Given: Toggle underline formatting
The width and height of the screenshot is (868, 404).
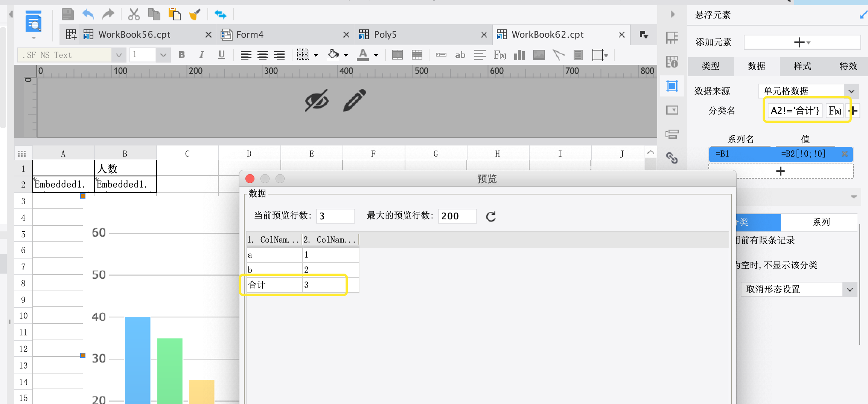Looking at the screenshot, I should tap(222, 55).
